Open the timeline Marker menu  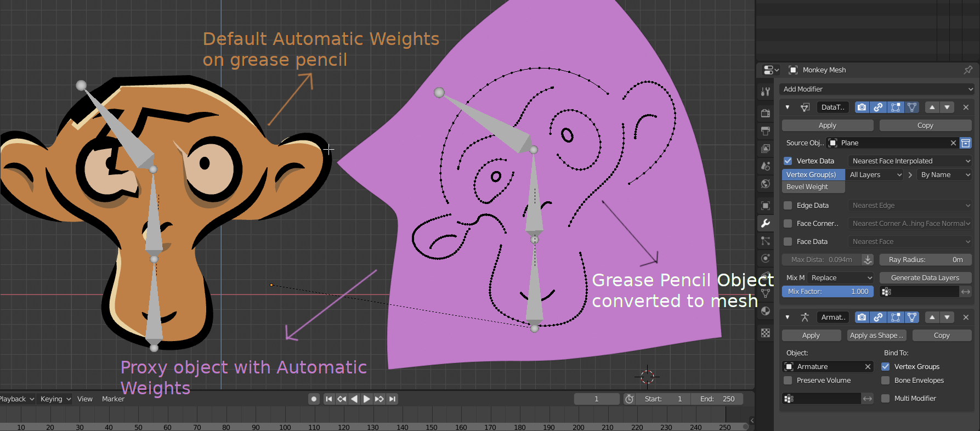113,399
